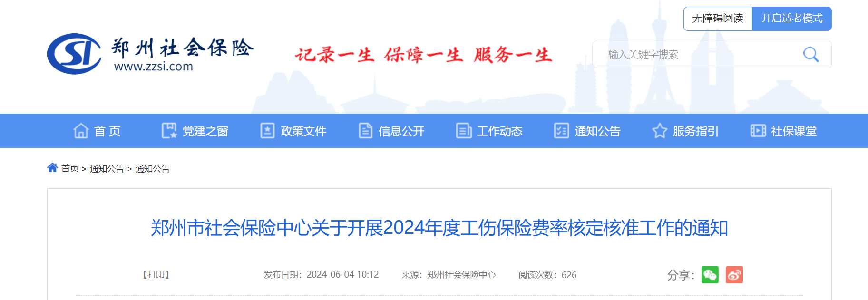The height and width of the screenshot is (300, 868).
Task: Open the 党建之窗 menu item
Action: click(205, 131)
